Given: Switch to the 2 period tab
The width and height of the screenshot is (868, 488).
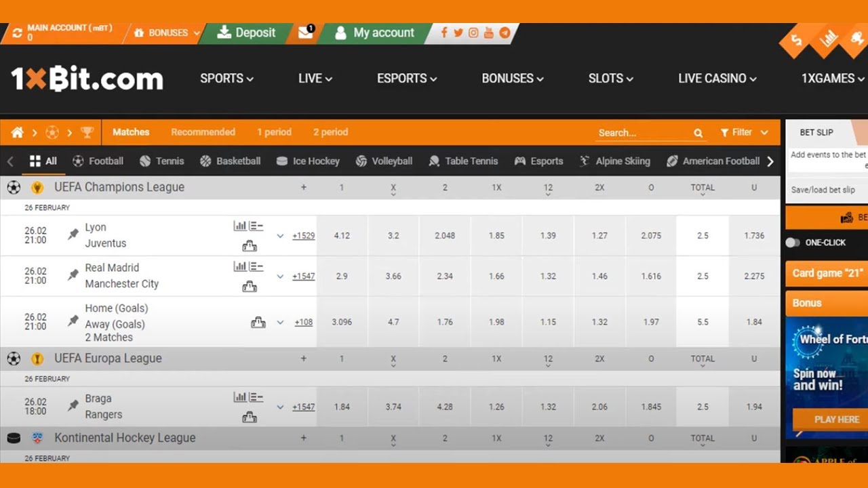Looking at the screenshot, I should 330,132.
